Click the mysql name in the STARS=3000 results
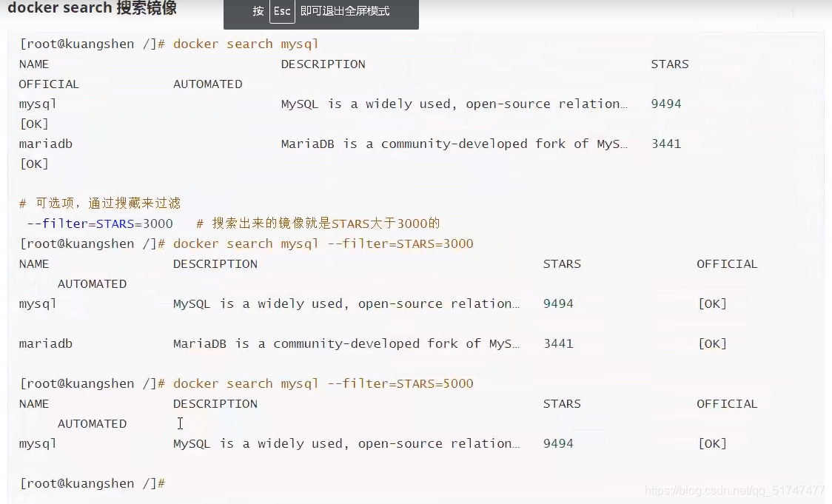This screenshot has height=504, width=832. click(38, 304)
